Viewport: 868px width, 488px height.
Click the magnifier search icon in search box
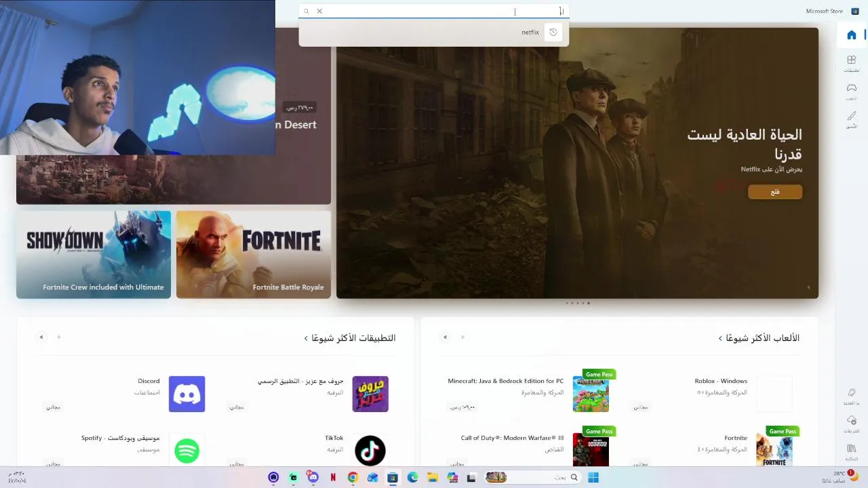click(x=306, y=11)
